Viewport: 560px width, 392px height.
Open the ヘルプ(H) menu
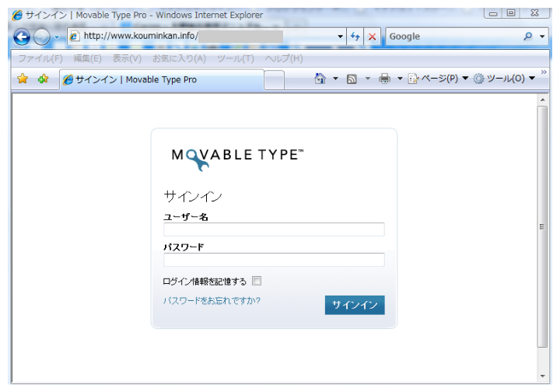(284, 58)
